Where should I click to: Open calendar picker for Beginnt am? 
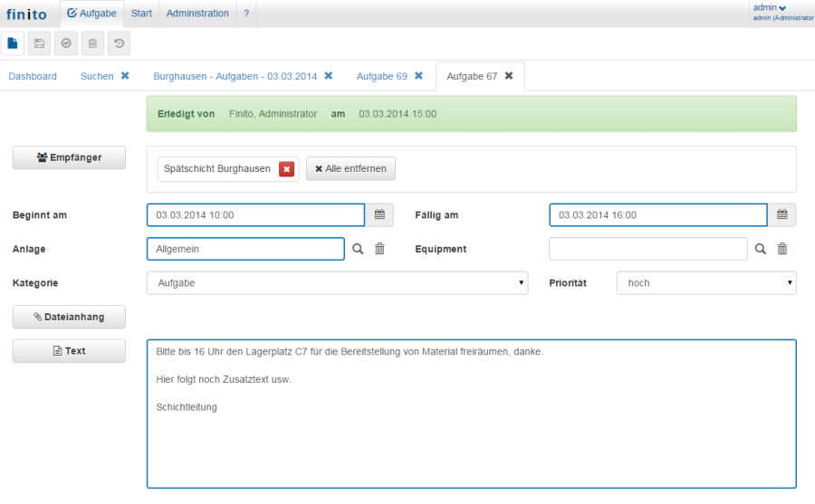(x=379, y=215)
